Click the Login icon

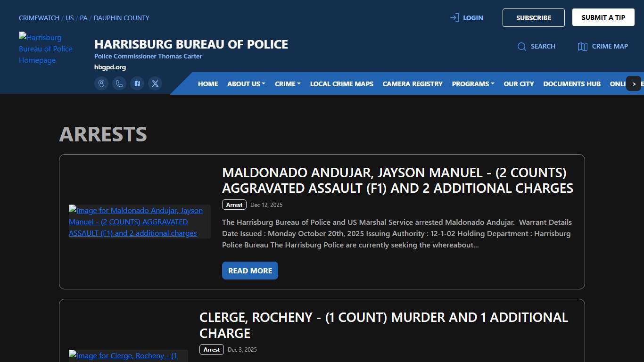[x=454, y=17]
